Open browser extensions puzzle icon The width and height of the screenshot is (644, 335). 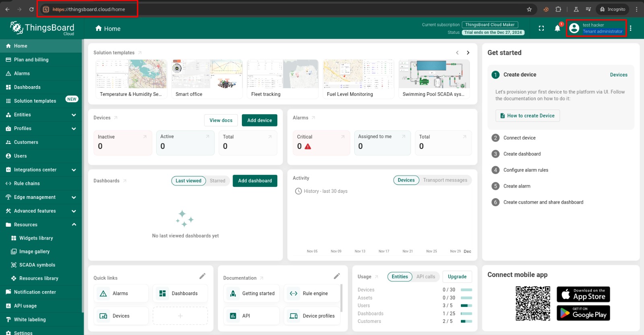tap(558, 9)
